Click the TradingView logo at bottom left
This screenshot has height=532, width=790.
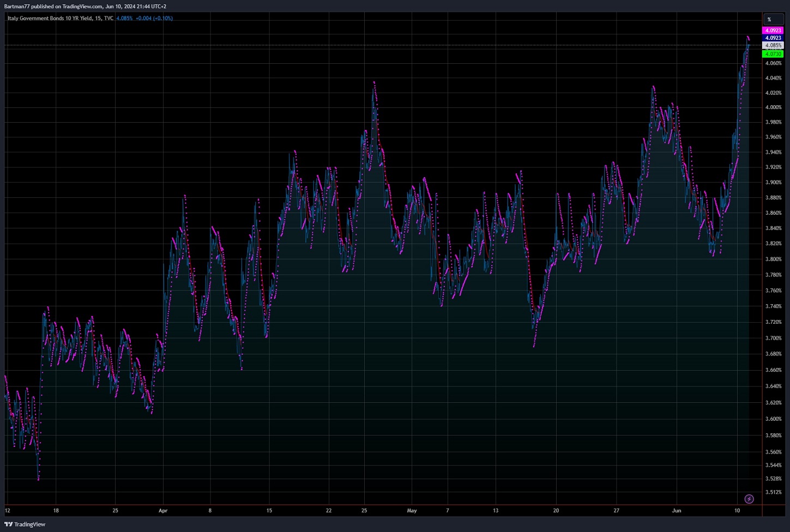click(x=25, y=524)
